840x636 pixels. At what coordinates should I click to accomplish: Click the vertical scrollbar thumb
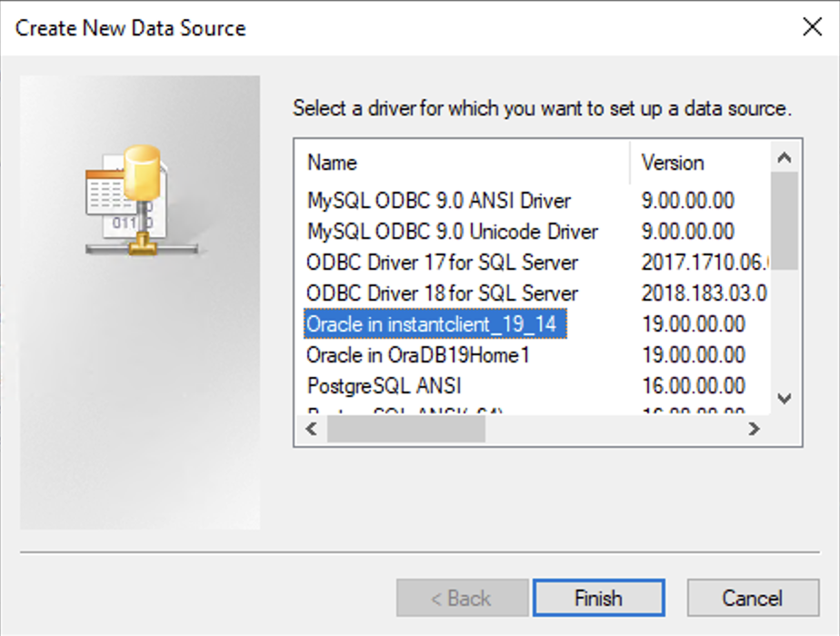tap(785, 221)
